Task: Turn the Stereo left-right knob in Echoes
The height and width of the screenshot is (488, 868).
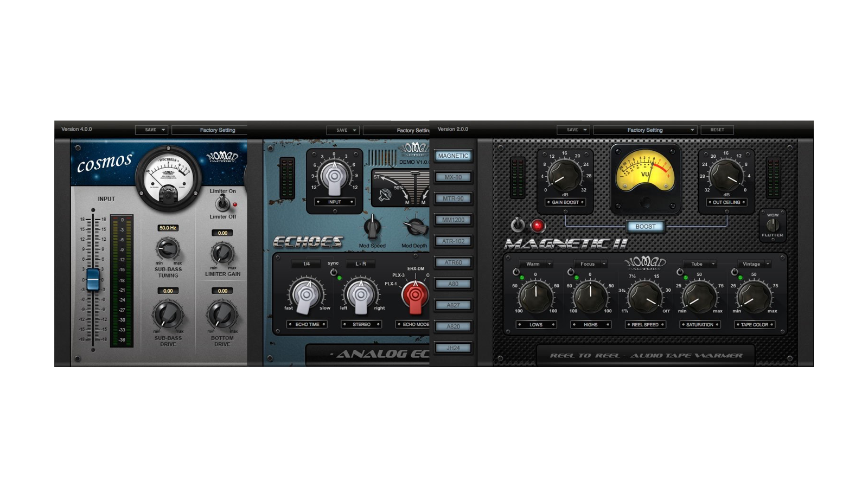Action: tap(361, 295)
